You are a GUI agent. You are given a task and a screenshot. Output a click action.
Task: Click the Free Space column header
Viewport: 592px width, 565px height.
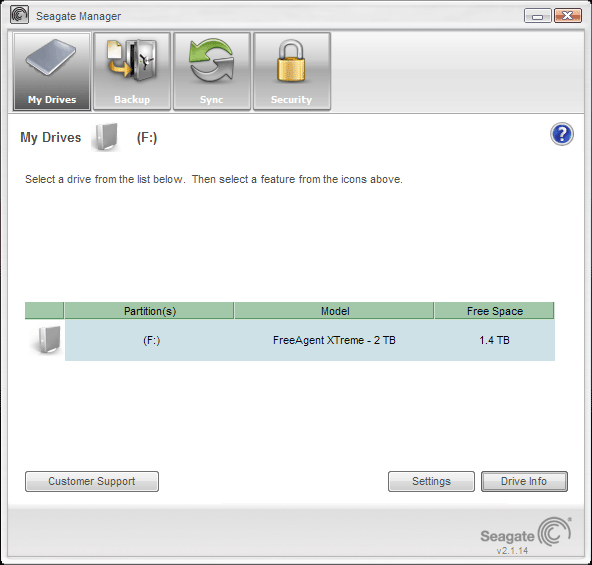click(x=494, y=311)
